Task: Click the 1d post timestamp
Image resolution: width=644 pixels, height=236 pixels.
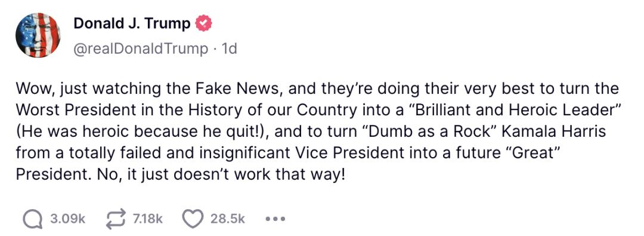Action: point(229,49)
